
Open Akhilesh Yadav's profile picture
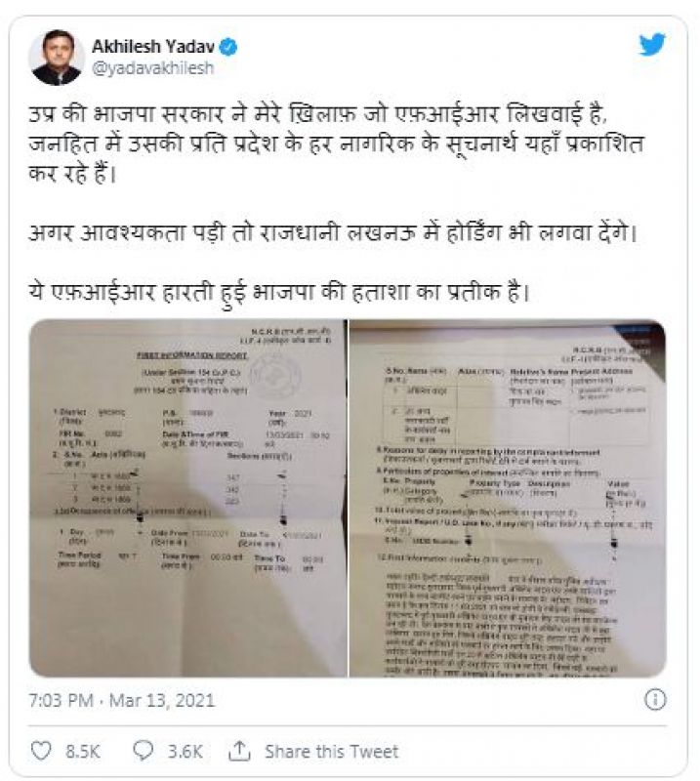coord(57,58)
